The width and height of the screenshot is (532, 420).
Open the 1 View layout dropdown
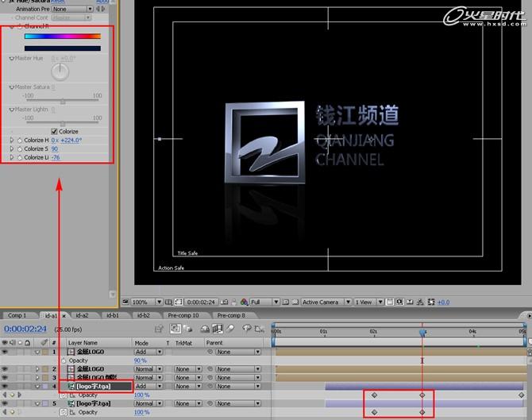click(x=368, y=302)
